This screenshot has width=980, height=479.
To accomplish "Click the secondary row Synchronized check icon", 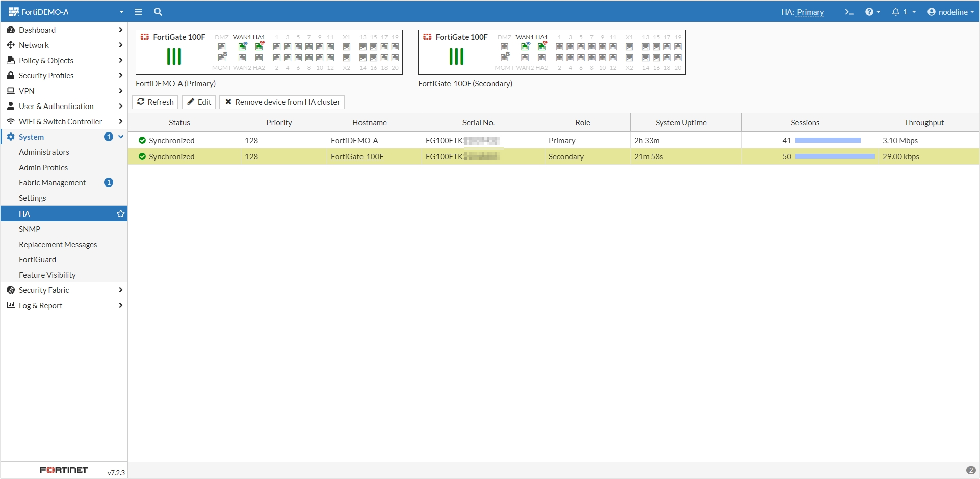I will coord(142,156).
